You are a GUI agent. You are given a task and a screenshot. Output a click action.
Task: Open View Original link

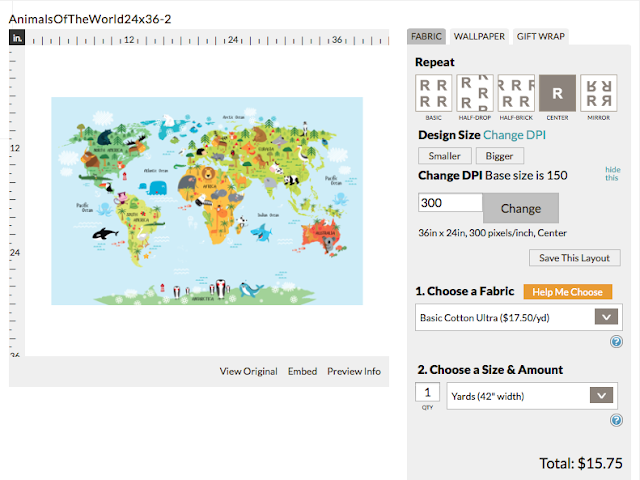coord(249,371)
